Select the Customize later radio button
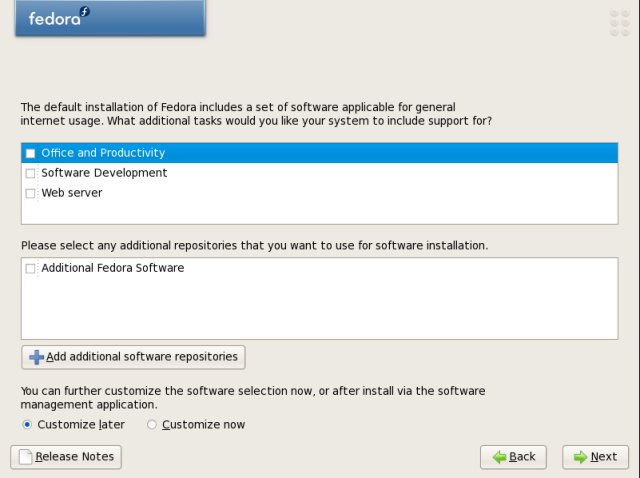The image size is (640, 478). [27, 425]
